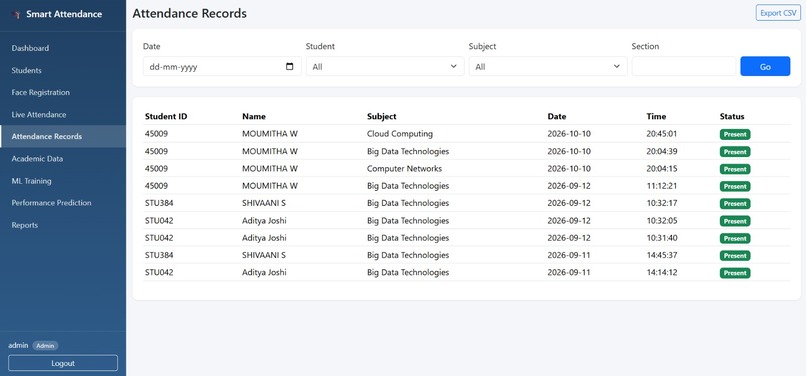Click time value 20:04:15
Screen dimensions: 806x376
(662, 169)
